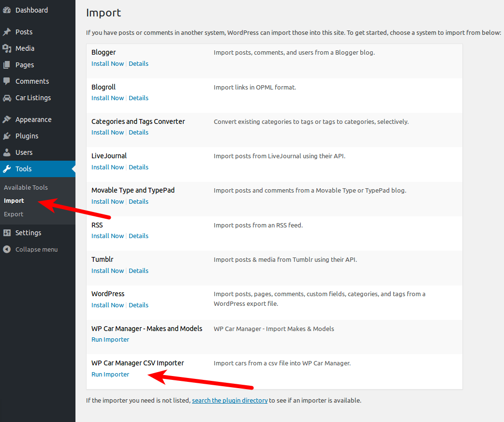Install the Blogroll importer now
504x422 pixels.
[107, 98]
